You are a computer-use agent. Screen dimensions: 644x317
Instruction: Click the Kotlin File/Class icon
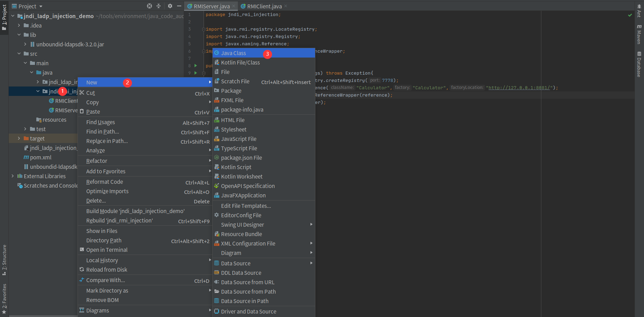217,62
